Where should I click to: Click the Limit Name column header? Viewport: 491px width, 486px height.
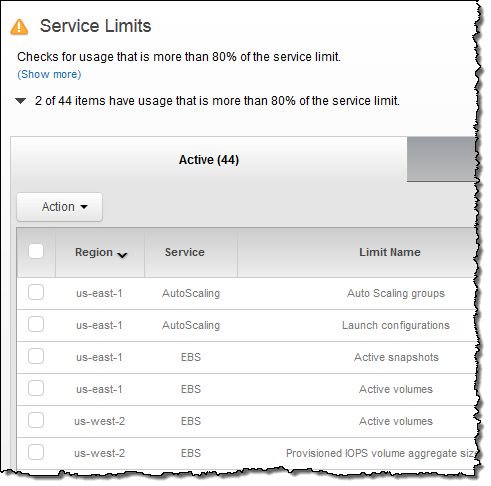pyautogui.click(x=390, y=252)
